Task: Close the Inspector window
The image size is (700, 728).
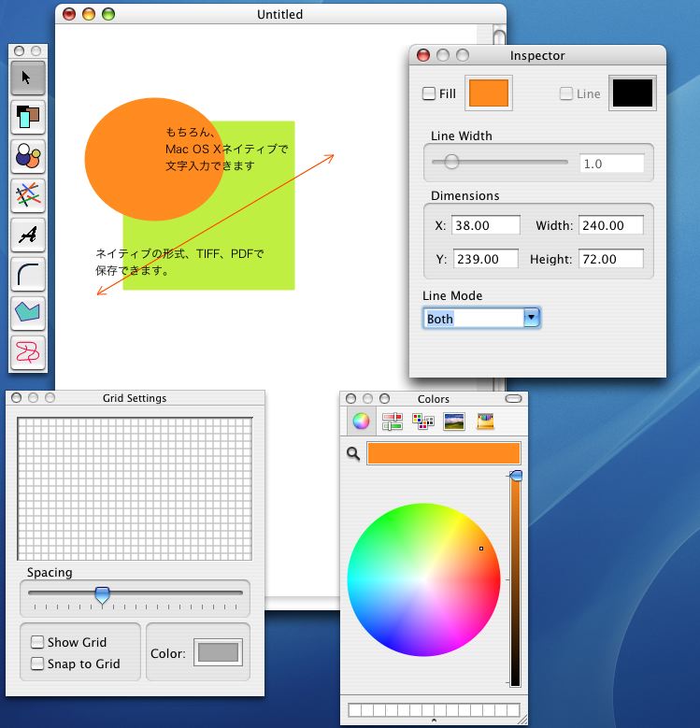Action: tap(422, 55)
